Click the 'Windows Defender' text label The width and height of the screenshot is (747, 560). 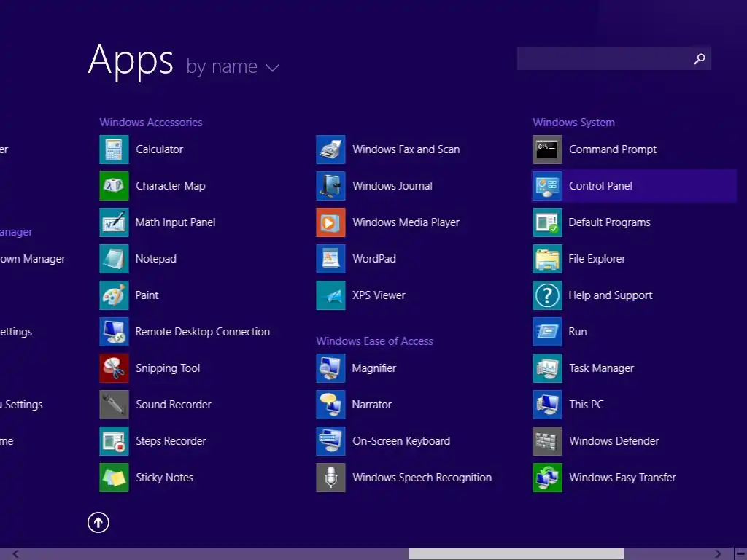614,441
